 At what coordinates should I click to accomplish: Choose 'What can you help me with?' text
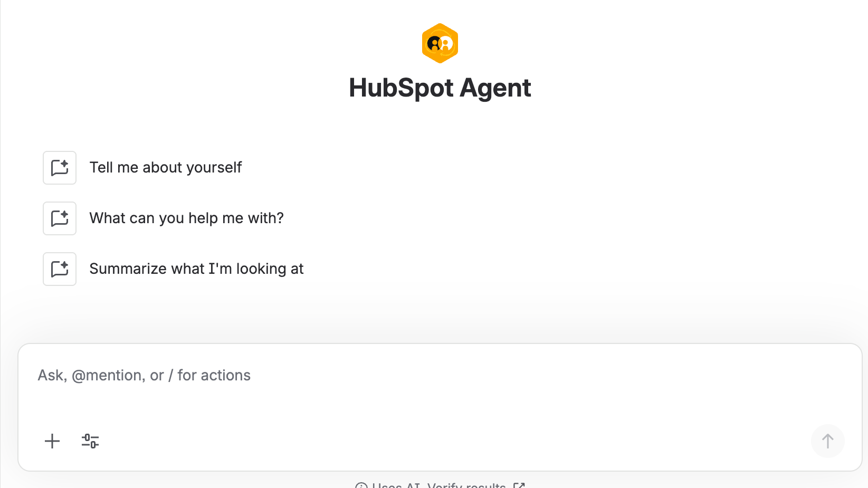coord(186,218)
